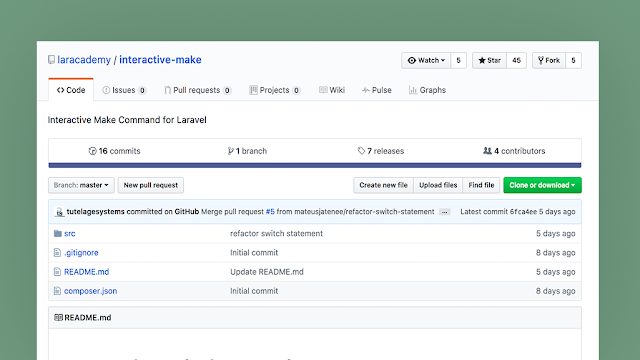The image size is (640, 360).
Task: View the 4 contributors list
Action: (514, 151)
